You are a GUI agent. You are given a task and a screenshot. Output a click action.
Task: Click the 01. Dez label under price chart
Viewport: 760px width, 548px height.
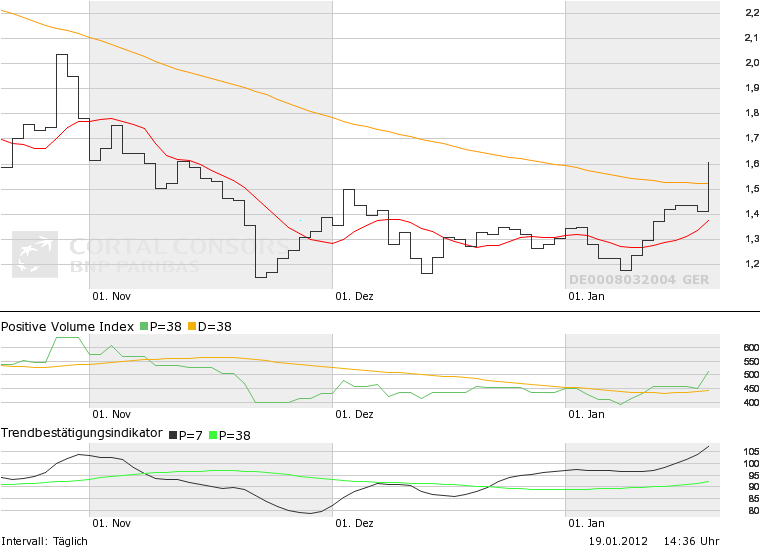click(x=354, y=296)
